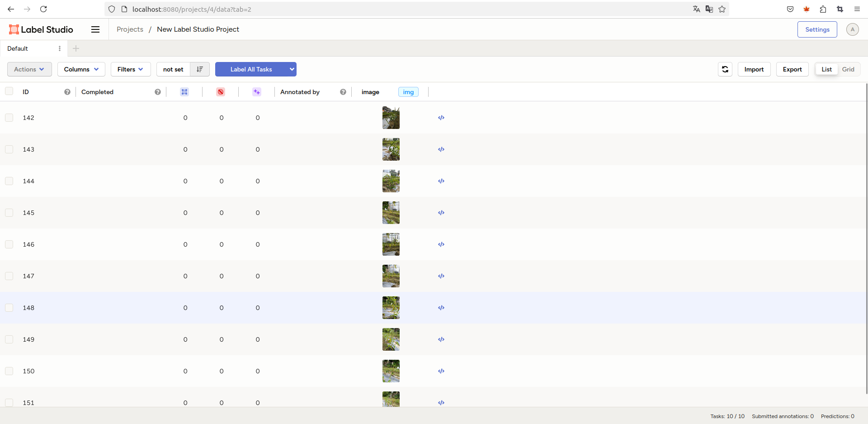Click the total annotations column icon
This screenshot has width=868, height=424.
pyautogui.click(x=184, y=92)
